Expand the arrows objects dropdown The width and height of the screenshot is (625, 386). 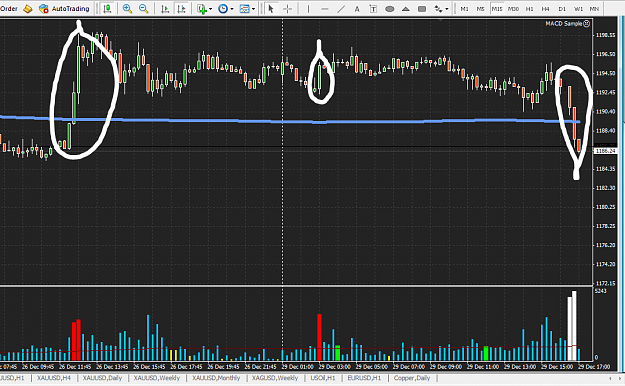tap(447, 9)
